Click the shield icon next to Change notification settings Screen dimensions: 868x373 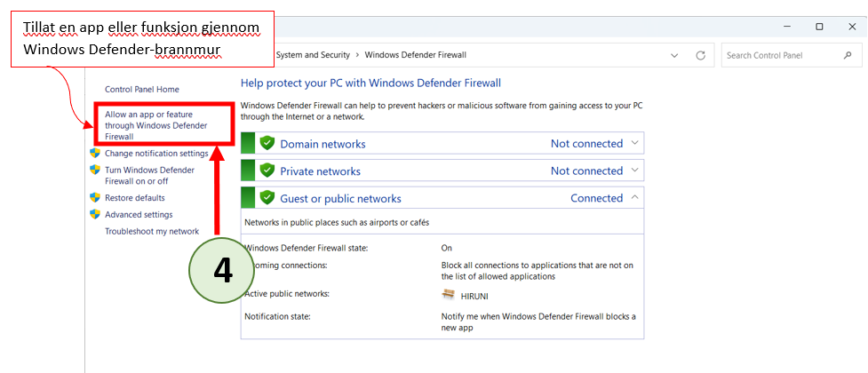95,153
